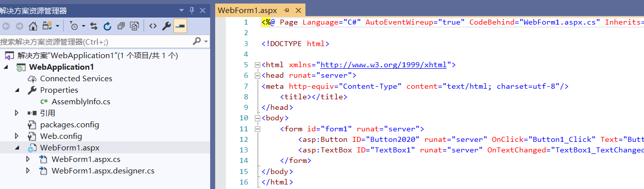The width and height of the screenshot is (644, 189).
Task: Collapse the head element at line 6
Action: pyautogui.click(x=257, y=75)
